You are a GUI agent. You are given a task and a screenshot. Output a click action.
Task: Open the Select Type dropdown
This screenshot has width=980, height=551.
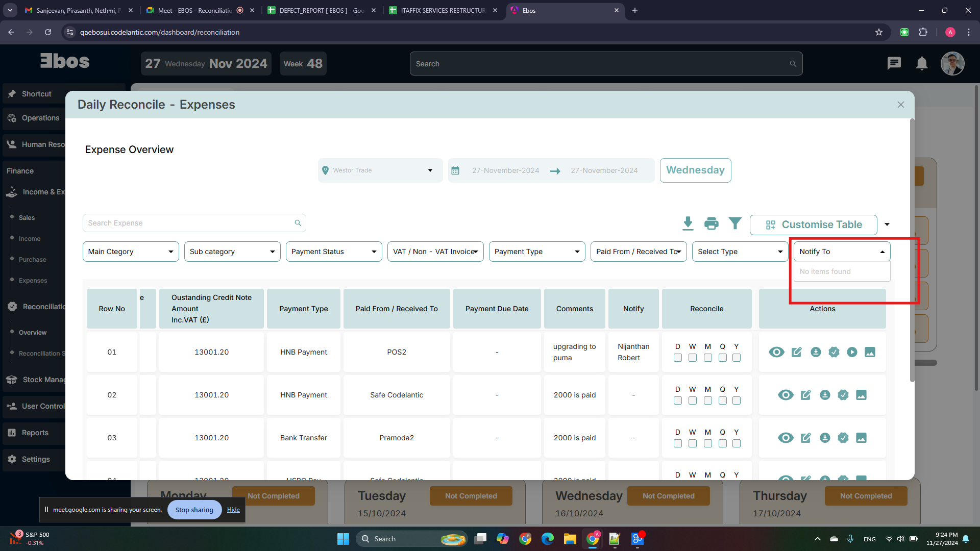point(740,252)
